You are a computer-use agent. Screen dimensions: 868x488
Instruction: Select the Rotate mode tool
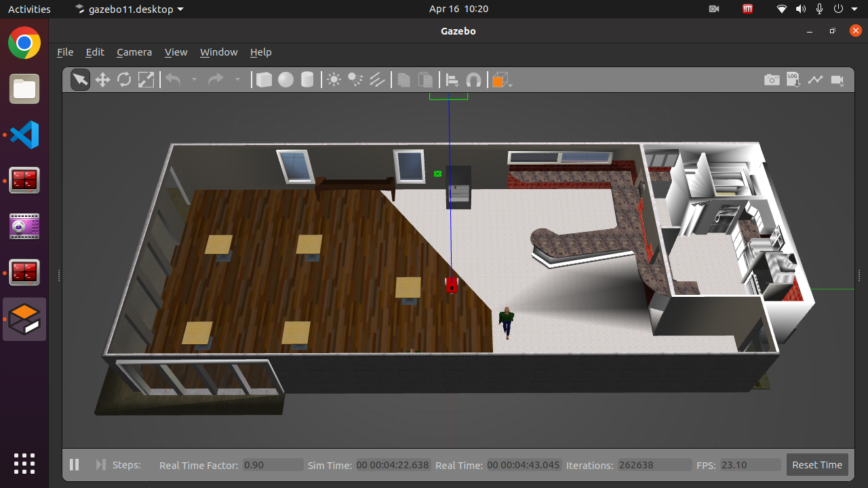124,80
